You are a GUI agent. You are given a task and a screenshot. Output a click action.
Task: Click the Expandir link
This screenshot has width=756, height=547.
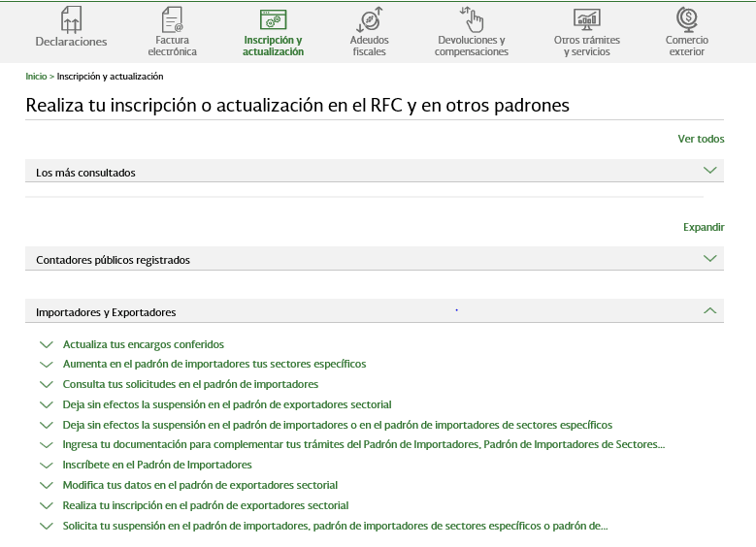[704, 227]
